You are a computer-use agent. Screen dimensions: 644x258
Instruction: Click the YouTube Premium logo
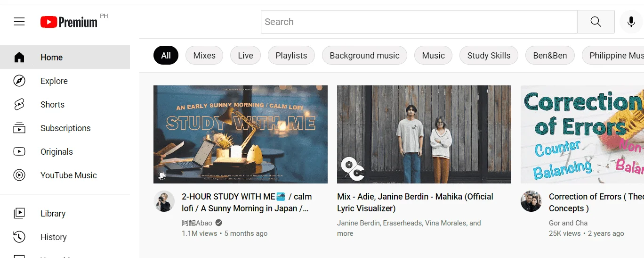pyautogui.click(x=69, y=22)
